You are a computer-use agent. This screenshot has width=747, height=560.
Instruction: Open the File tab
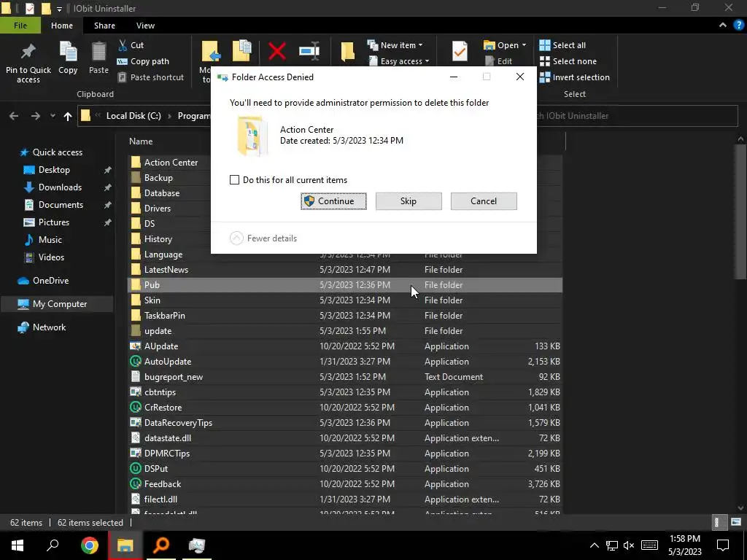(x=20, y=26)
